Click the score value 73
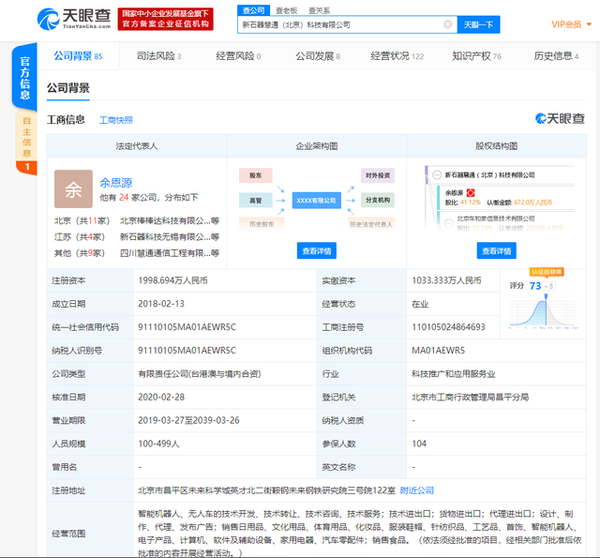Image resolution: width=600 pixels, height=558 pixels. coord(535,286)
